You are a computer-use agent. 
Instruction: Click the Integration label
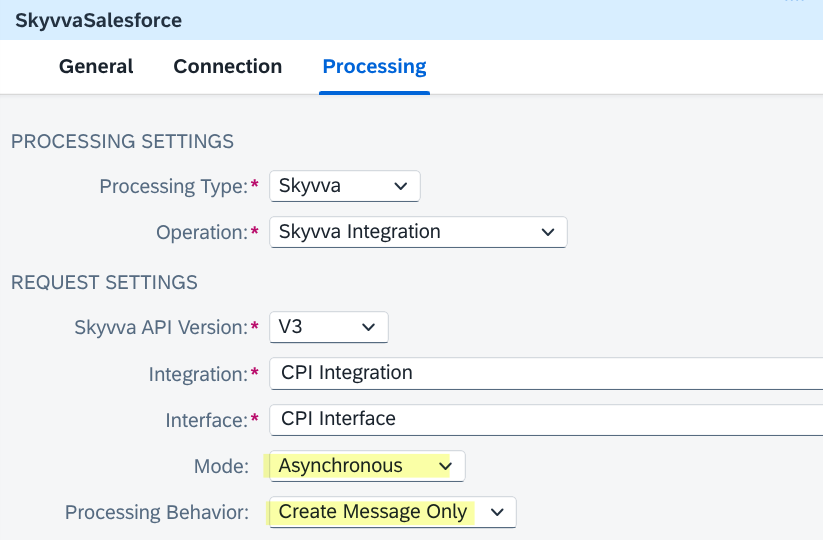[198, 375]
